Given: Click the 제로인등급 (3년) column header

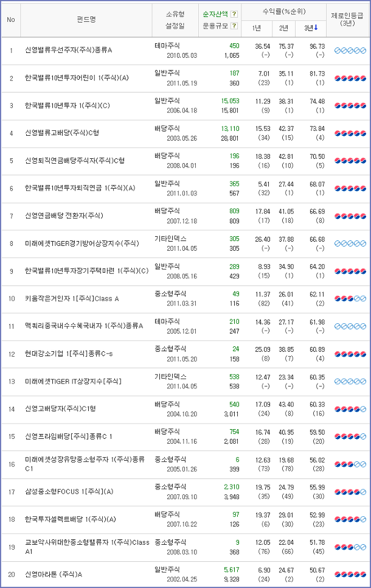Looking at the screenshot, I should tap(347, 19).
